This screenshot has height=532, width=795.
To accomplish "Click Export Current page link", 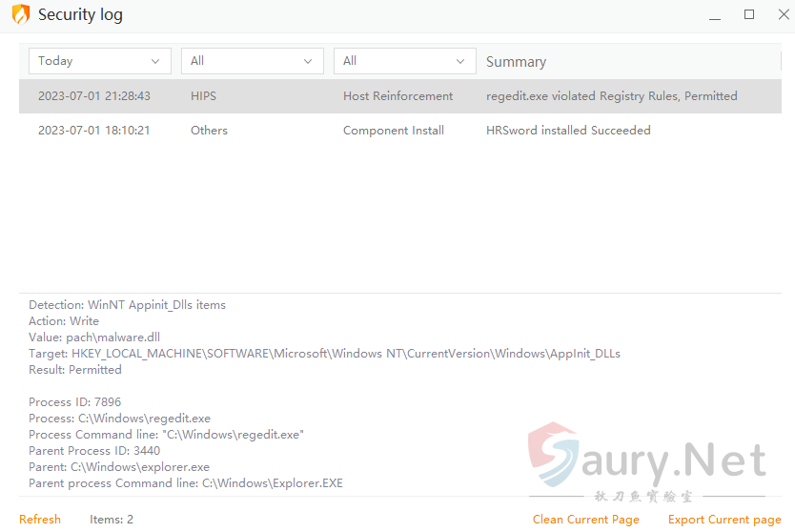I will point(724,520).
